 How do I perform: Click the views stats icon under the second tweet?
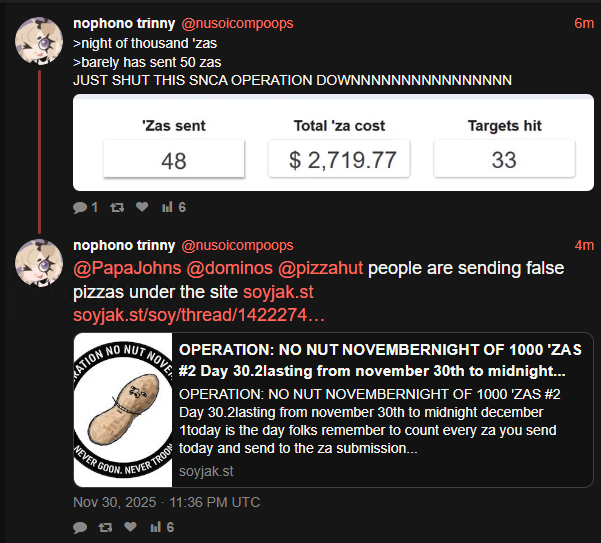156,527
